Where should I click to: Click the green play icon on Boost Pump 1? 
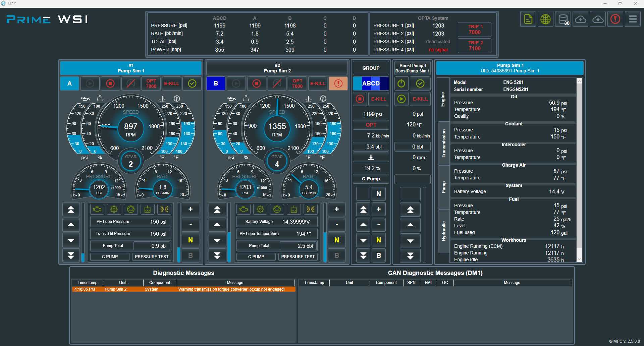[x=401, y=99]
